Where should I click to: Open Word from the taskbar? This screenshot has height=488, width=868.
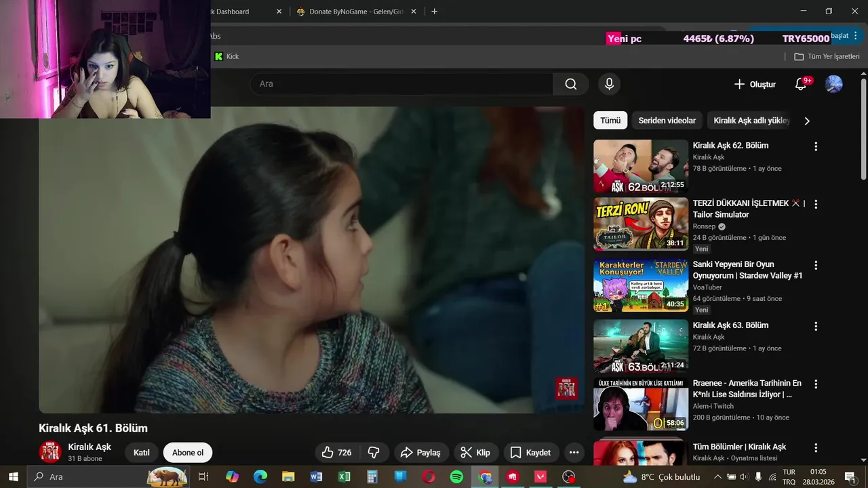click(x=316, y=476)
